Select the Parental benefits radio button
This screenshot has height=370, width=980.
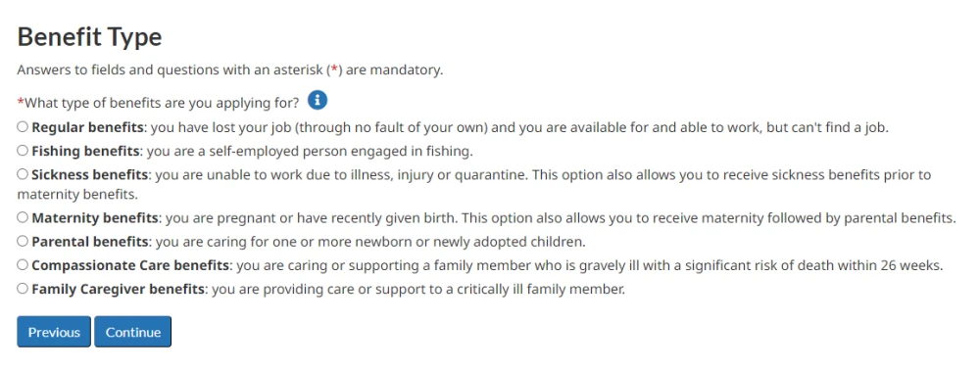(23, 241)
